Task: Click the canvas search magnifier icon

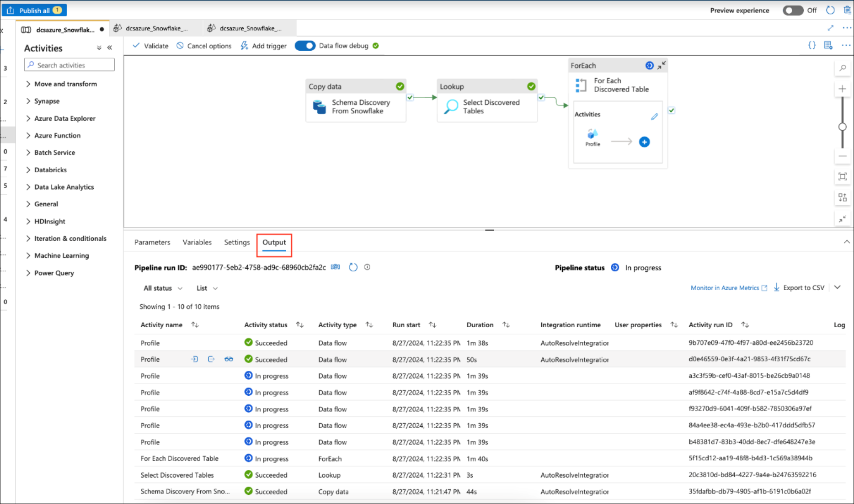Action: pyautogui.click(x=842, y=68)
